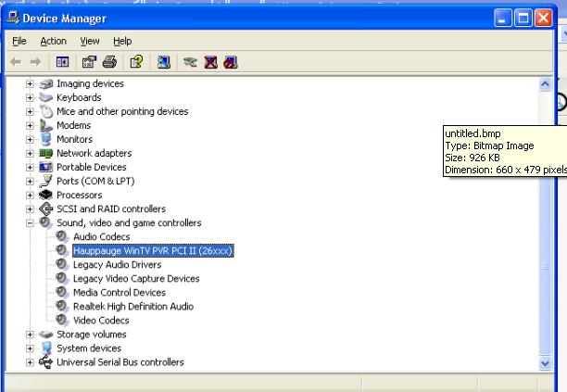Click the Ports (COM & LPT) icon
The image size is (567, 392).
[46, 182]
